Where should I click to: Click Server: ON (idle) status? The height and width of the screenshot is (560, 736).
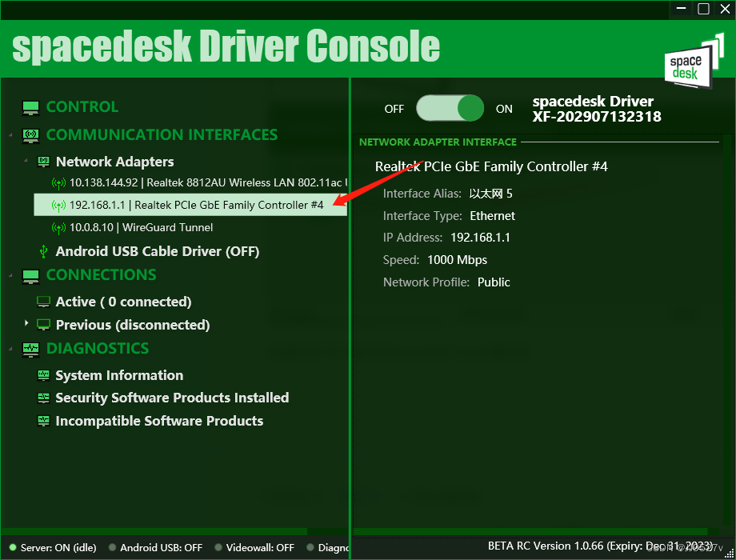coord(58,548)
